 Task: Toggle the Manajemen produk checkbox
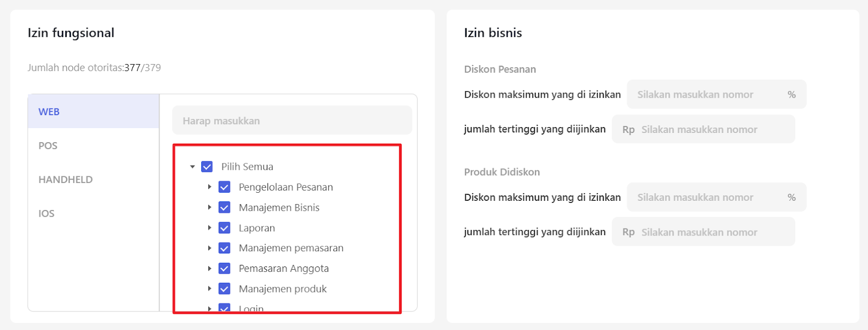[224, 289]
